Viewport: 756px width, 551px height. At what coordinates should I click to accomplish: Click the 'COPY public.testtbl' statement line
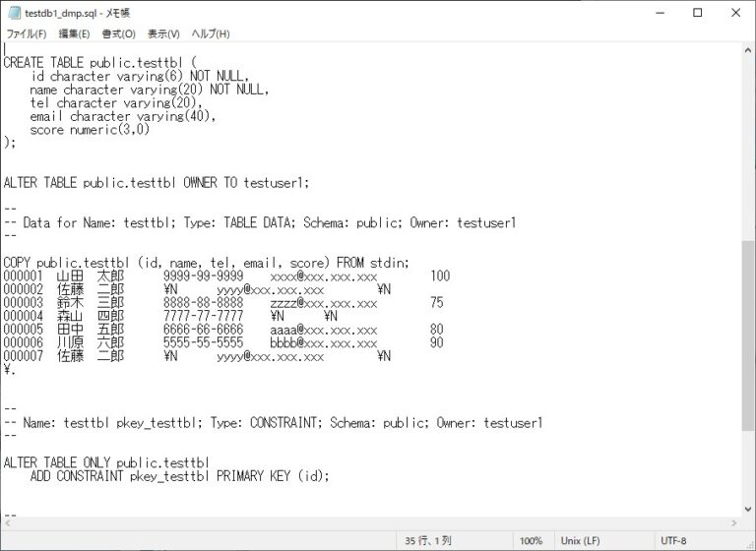pos(207,263)
